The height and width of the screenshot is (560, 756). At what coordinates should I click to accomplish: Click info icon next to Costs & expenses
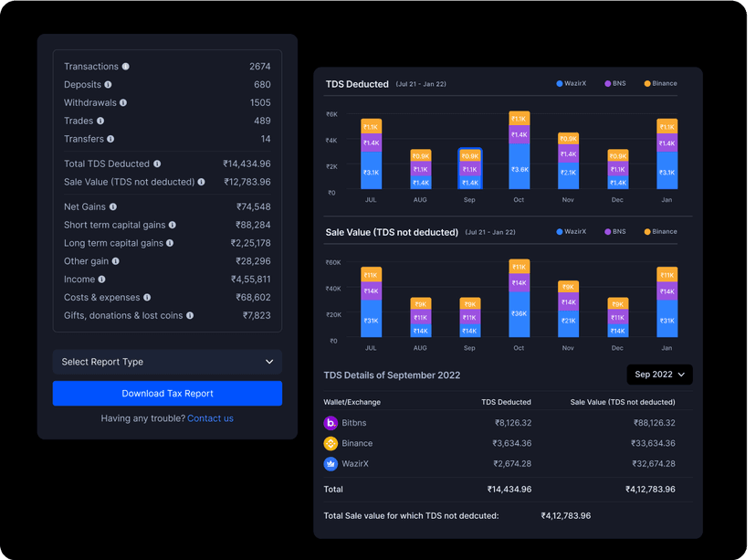click(x=147, y=298)
